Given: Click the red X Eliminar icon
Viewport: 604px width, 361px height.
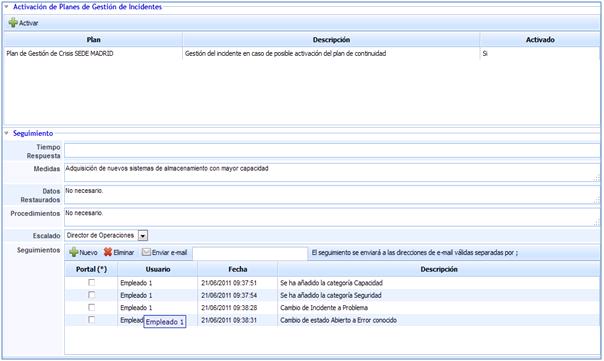Looking at the screenshot, I should pos(108,252).
